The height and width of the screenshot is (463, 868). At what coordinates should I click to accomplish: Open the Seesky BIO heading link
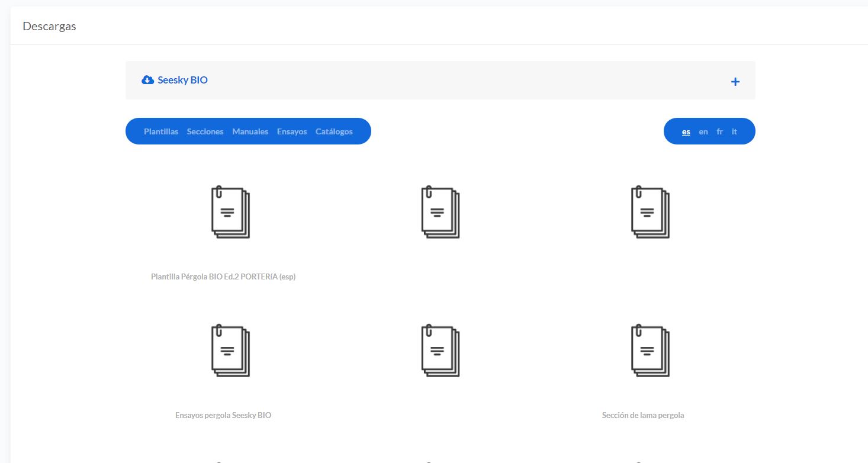[182, 80]
